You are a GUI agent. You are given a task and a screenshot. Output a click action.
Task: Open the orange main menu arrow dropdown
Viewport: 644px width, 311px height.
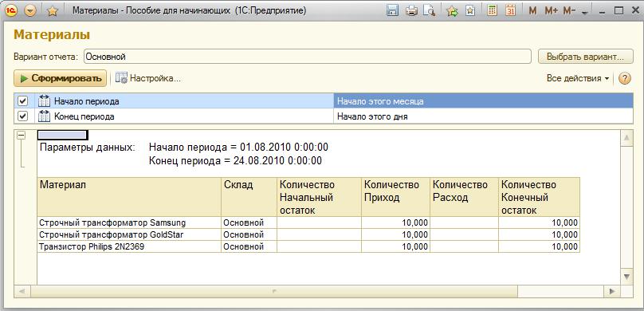(x=31, y=11)
